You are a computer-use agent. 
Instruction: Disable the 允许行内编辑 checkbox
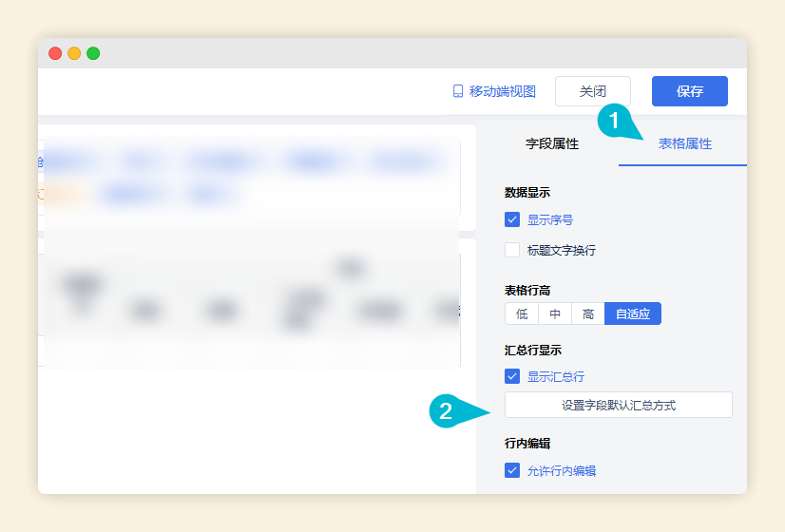pyautogui.click(x=512, y=470)
